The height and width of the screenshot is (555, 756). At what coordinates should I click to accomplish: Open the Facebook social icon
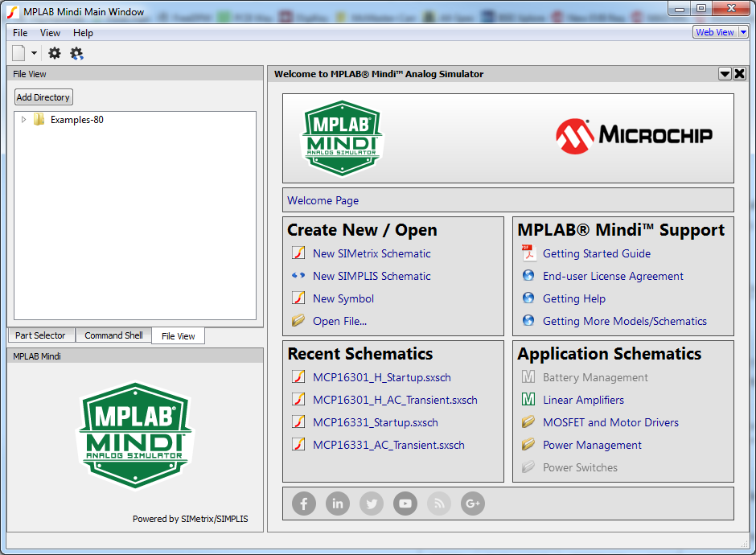click(x=303, y=504)
